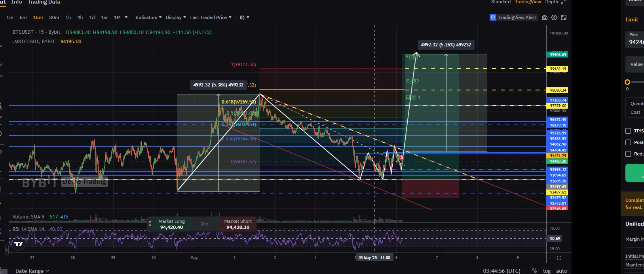Expand chart panel with diagonal arrows icon
644x274 pixels.
pyautogui.click(x=564, y=2)
